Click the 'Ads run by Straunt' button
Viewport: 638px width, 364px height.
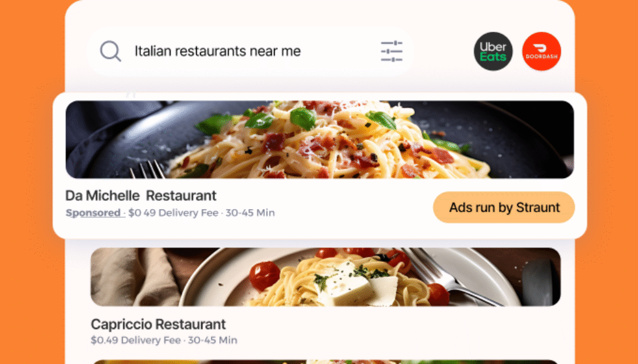click(x=503, y=207)
